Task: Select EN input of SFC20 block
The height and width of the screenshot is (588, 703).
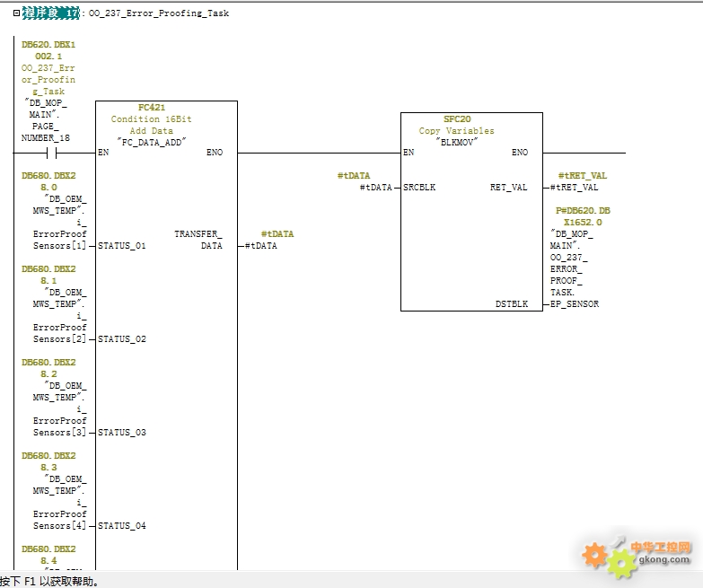Action: click(x=409, y=153)
